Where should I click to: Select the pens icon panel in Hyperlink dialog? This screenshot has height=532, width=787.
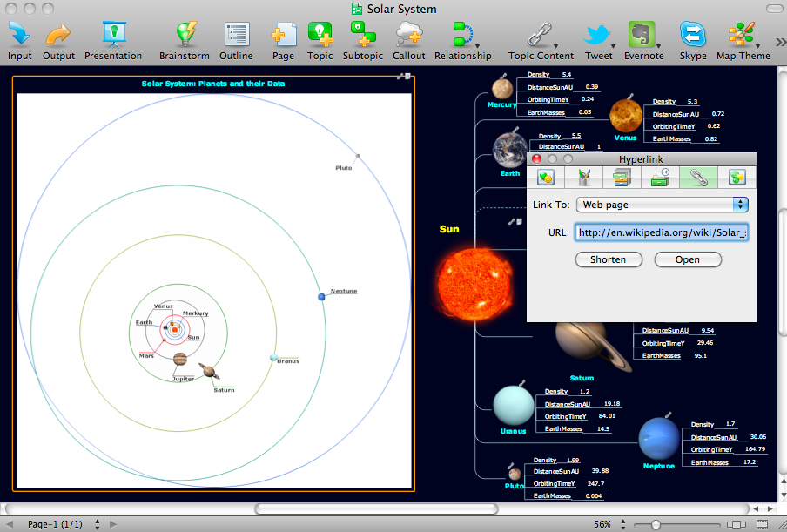click(583, 177)
